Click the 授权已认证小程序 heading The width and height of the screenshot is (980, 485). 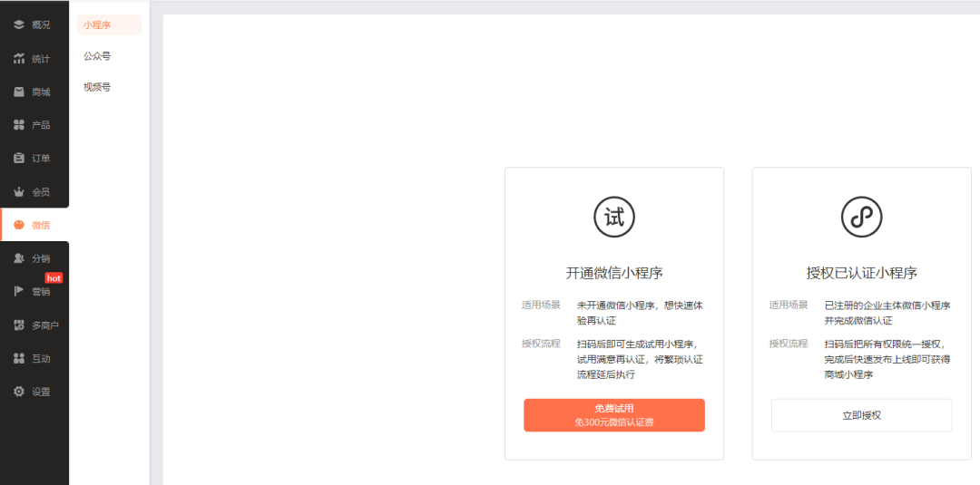pos(861,273)
